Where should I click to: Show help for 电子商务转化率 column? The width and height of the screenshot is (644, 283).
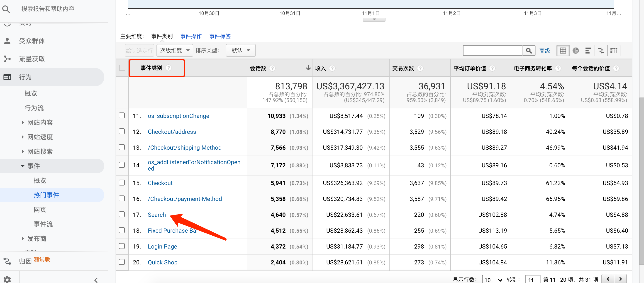point(558,68)
